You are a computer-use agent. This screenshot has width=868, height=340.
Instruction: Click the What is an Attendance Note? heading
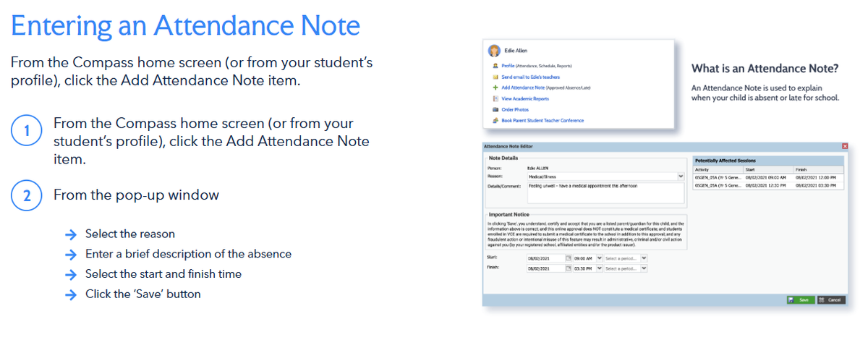[765, 69]
